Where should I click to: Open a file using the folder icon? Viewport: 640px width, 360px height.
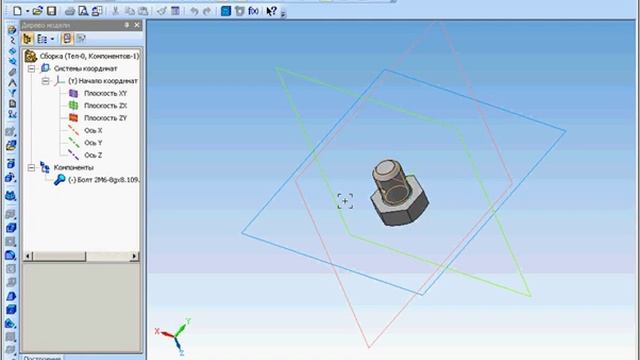38,11
